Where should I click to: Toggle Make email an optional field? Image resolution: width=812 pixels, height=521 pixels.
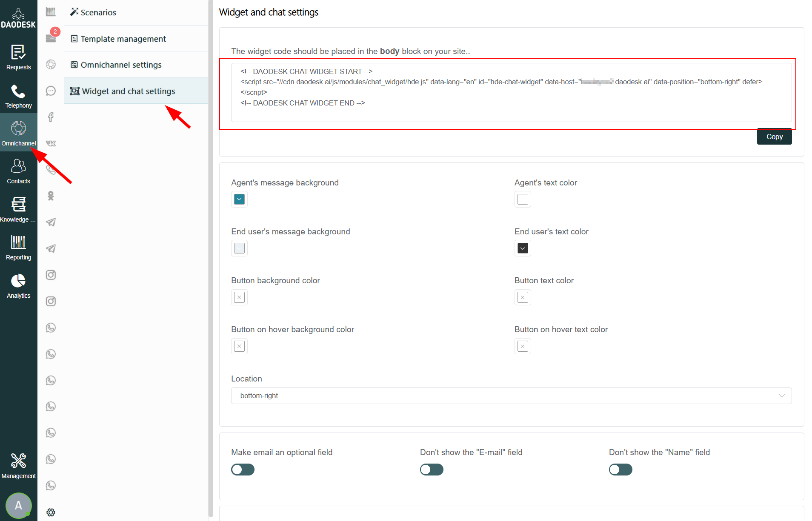(x=243, y=470)
